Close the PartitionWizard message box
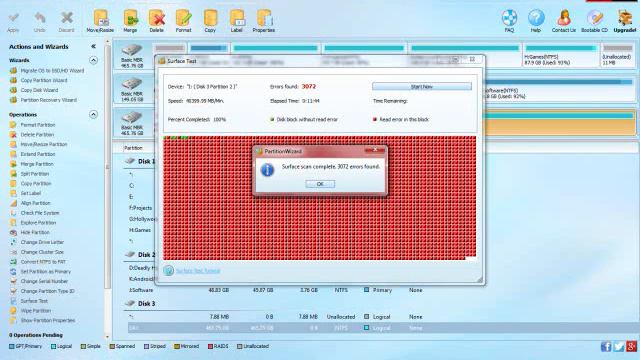The image size is (640, 360). tap(375, 150)
